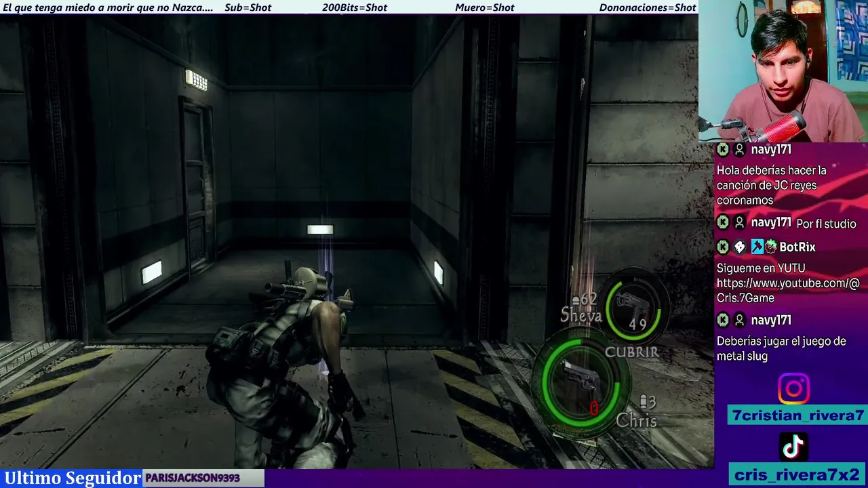Screen dimensions: 868x488
Task: Click navy171 username above 'Hola deberías' message
Action: click(771, 150)
